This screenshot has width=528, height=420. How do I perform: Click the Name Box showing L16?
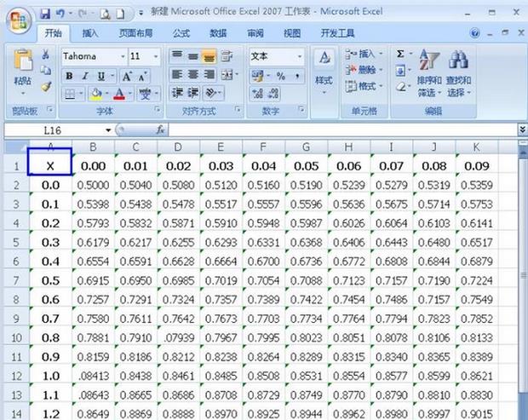click(x=58, y=129)
